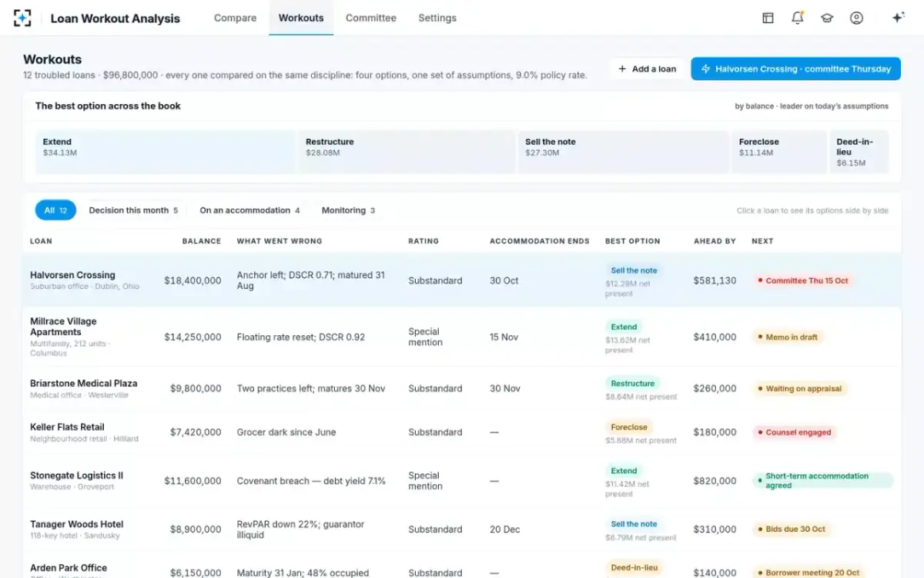Show the Monitoring loans filter

348,210
